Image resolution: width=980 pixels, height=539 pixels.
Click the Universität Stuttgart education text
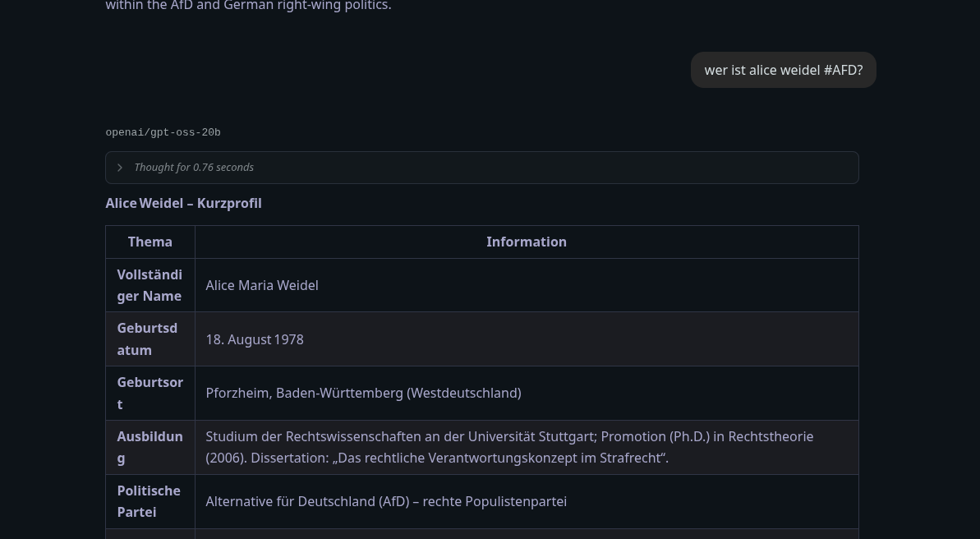(509, 436)
